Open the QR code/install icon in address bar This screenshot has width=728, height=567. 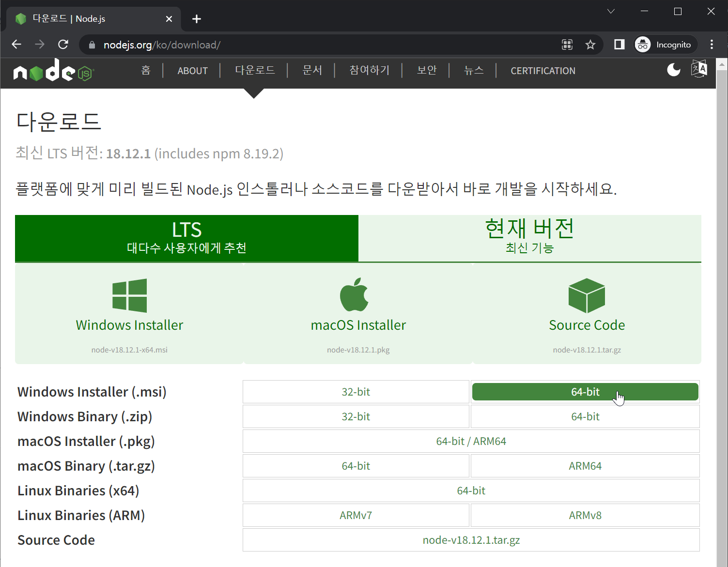(567, 45)
